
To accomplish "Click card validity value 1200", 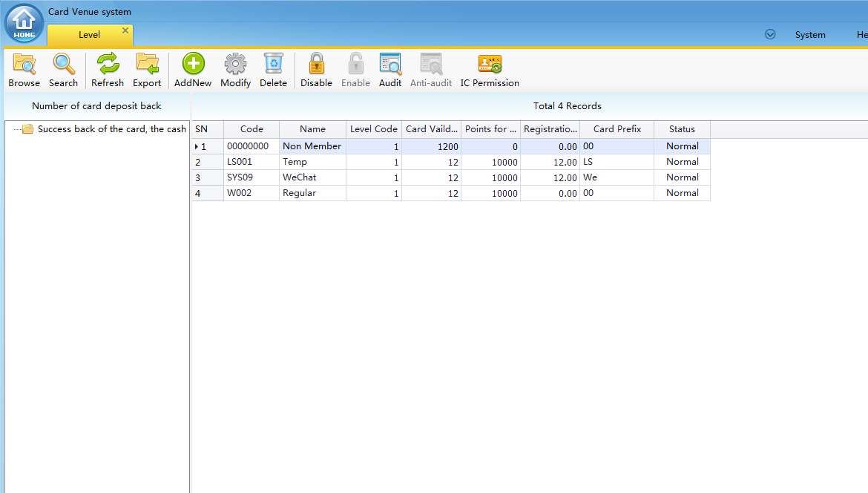I will tap(431, 146).
